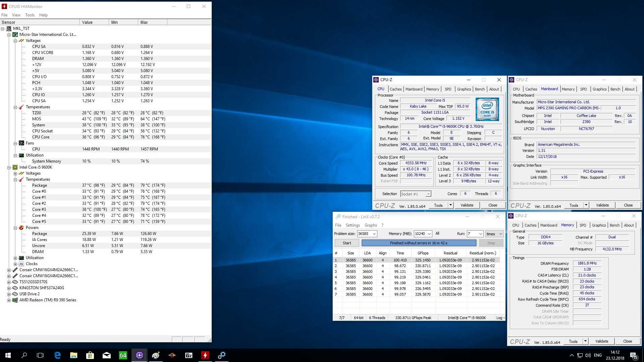644x362 pixels.
Task: Open the notification center icon
Action: (x=633, y=355)
